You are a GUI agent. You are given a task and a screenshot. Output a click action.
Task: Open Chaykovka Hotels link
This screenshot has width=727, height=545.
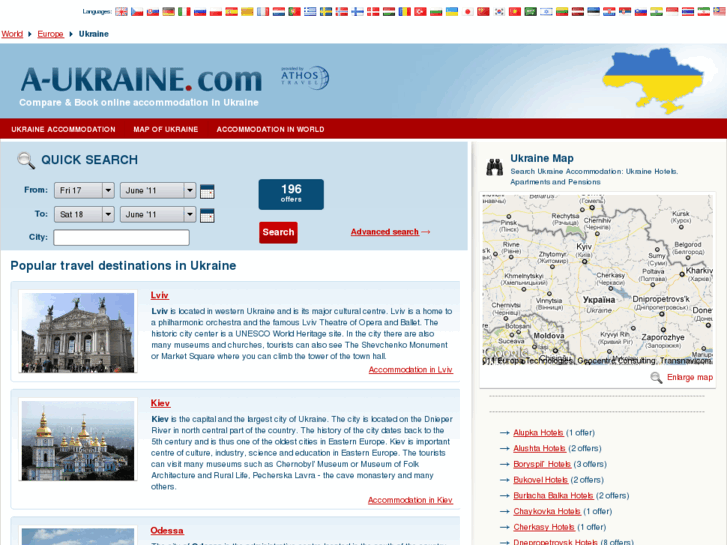coord(547,512)
